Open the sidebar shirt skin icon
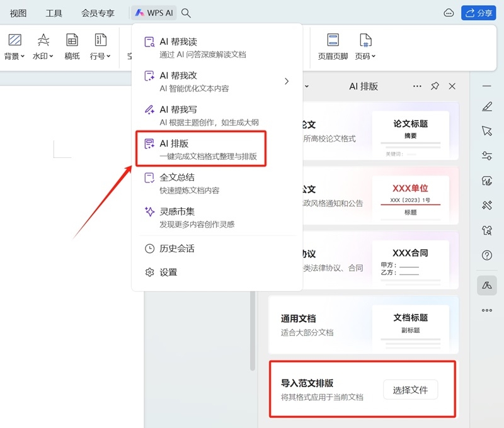Image resolution: width=504 pixels, height=428 pixels. [486, 230]
